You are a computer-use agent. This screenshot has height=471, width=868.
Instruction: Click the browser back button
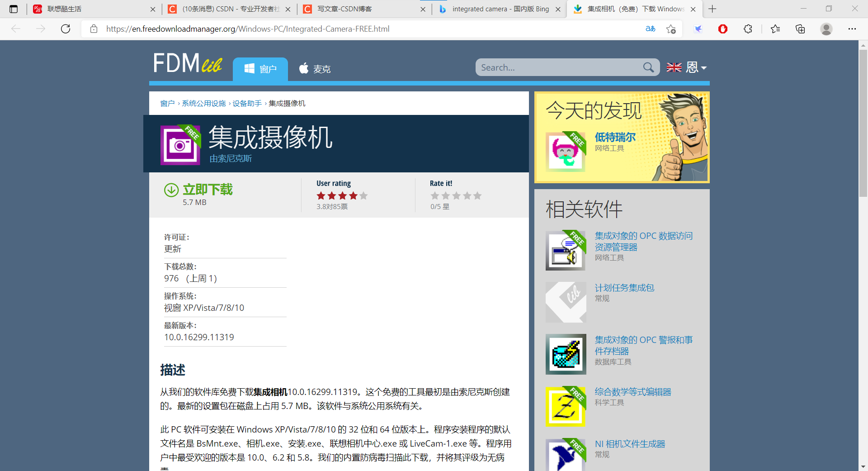[x=16, y=29]
